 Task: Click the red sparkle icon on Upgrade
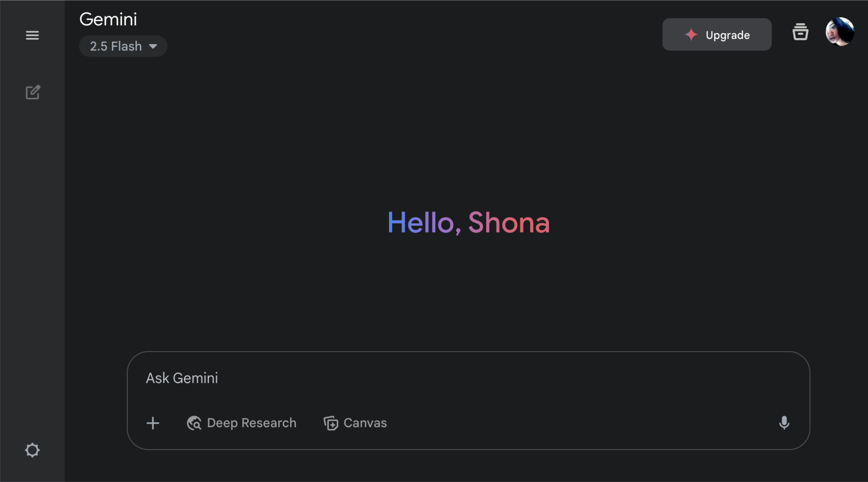coord(691,35)
